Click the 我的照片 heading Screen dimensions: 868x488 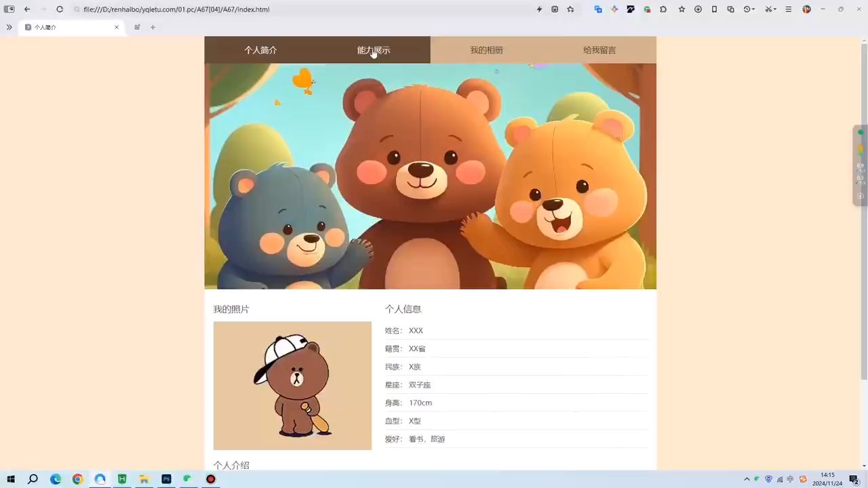(x=231, y=309)
